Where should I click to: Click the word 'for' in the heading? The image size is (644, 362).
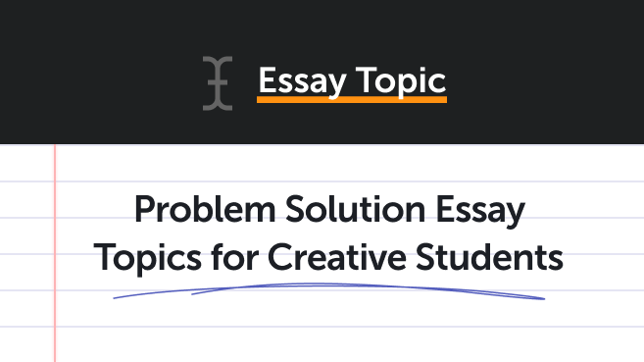coord(235,256)
